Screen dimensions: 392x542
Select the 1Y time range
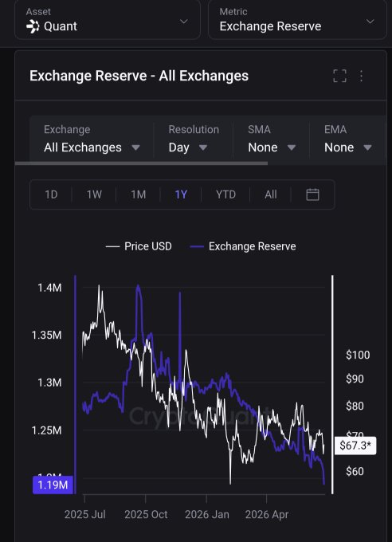[x=181, y=194]
